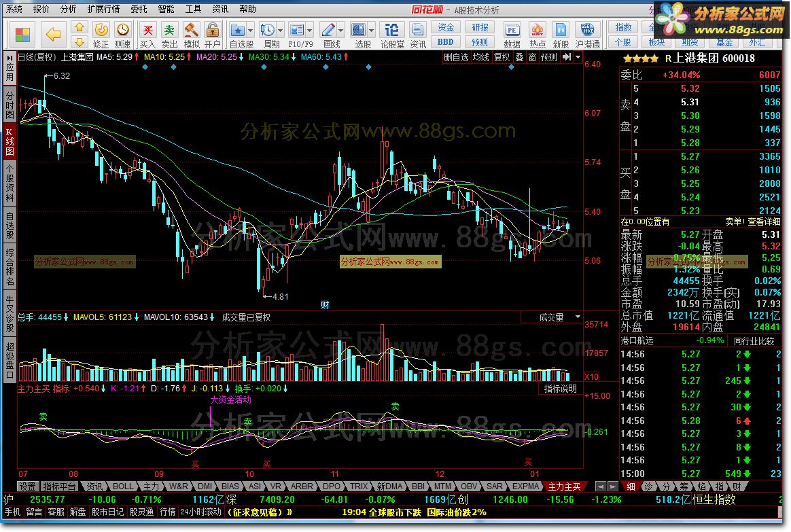This screenshot has width=791, height=532.
Task: Toggle 叠 overlay stock comparison
Action: (x=519, y=58)
